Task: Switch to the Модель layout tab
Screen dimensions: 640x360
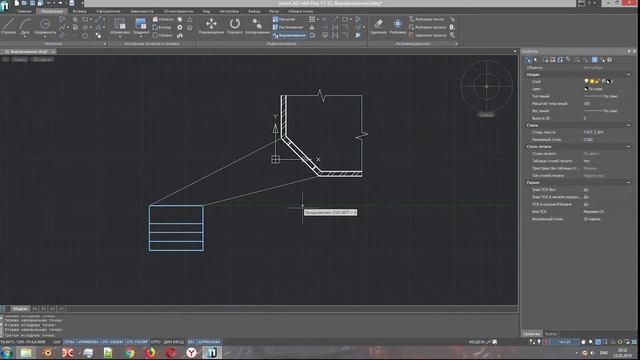Action: 20,309
